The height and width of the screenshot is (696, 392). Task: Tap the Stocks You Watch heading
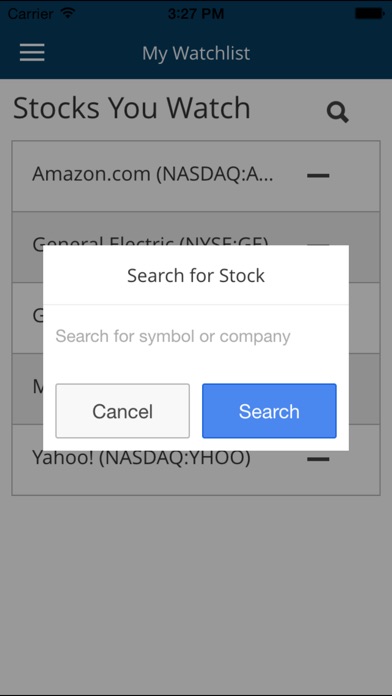pos(132,108)
